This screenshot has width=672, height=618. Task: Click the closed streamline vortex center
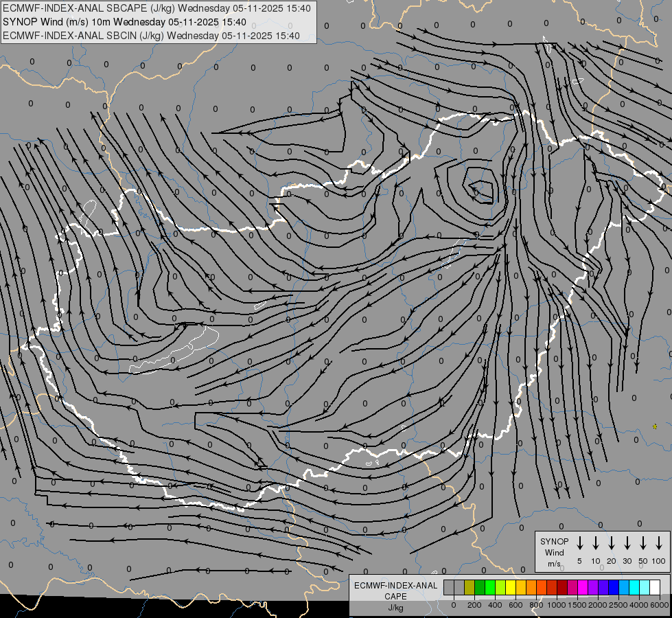481,190
